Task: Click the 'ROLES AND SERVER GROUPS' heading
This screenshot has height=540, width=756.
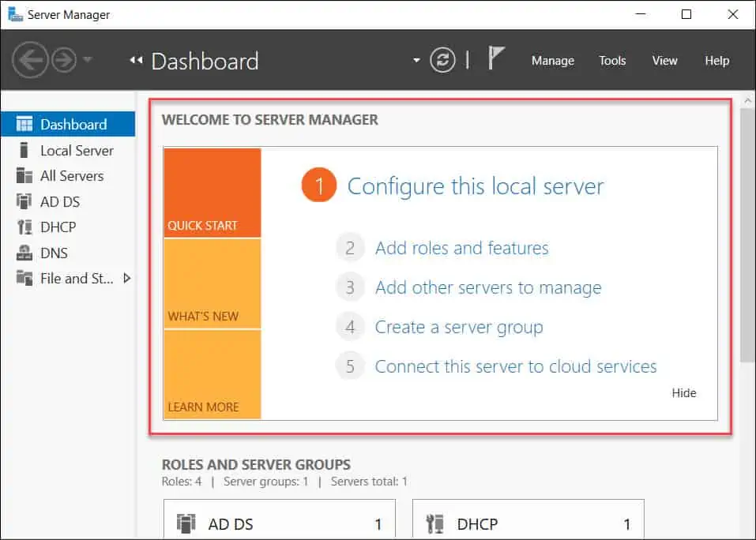Action: click(256, 465)
